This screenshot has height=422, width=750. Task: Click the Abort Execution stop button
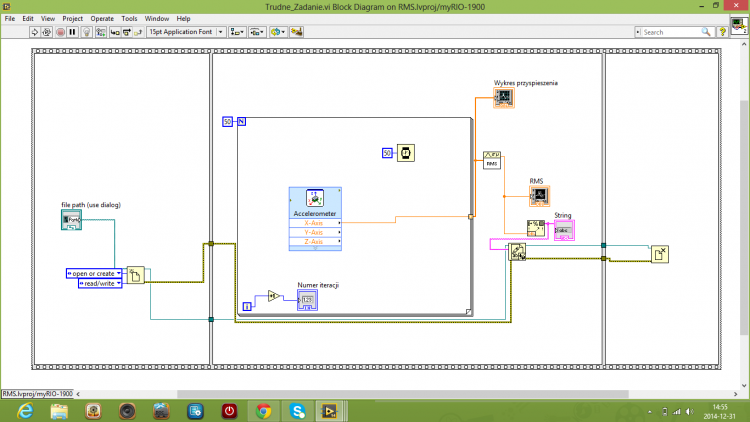tap(60, 32)
